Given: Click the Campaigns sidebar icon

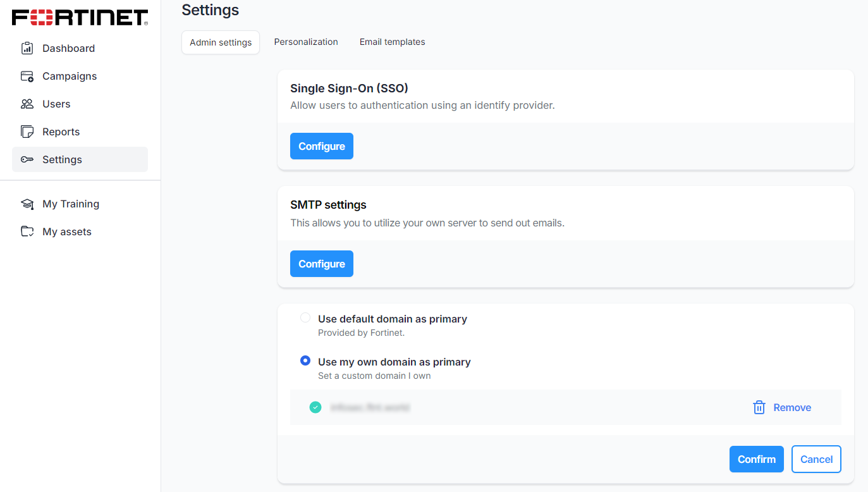Looking at the screenshot, I should (27, 76).
